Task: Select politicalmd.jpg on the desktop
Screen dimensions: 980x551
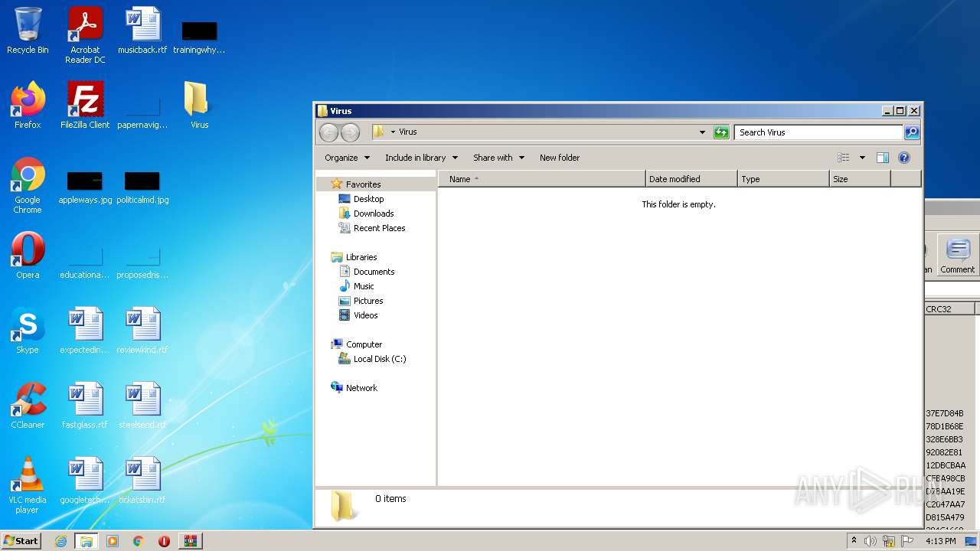Action: (x=142, y=187)
